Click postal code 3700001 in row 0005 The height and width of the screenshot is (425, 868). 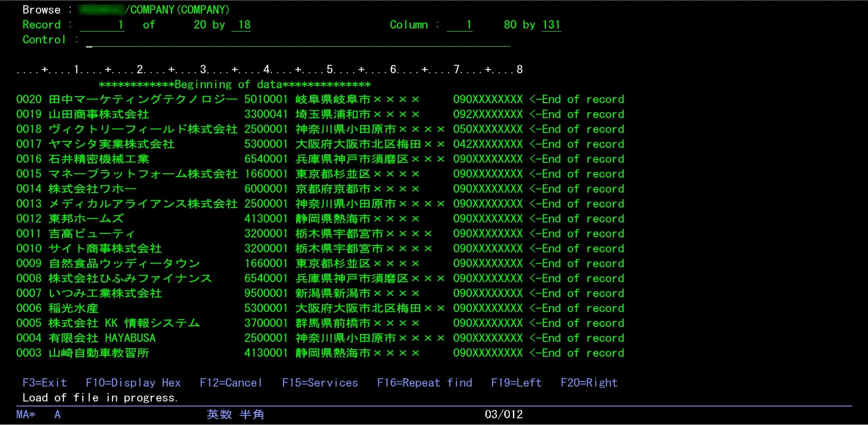point(266,323)
